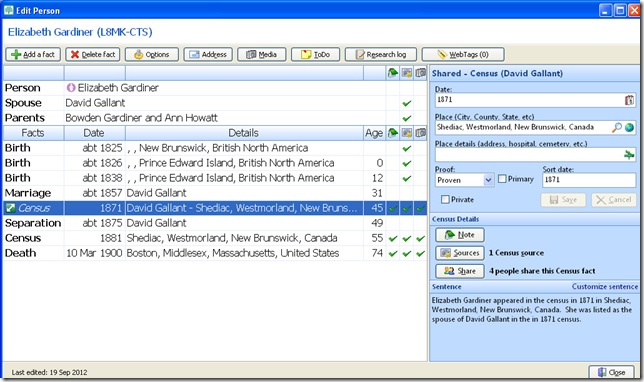
Task: Click the globe icon in the Place field
Action: coord(629,128)
